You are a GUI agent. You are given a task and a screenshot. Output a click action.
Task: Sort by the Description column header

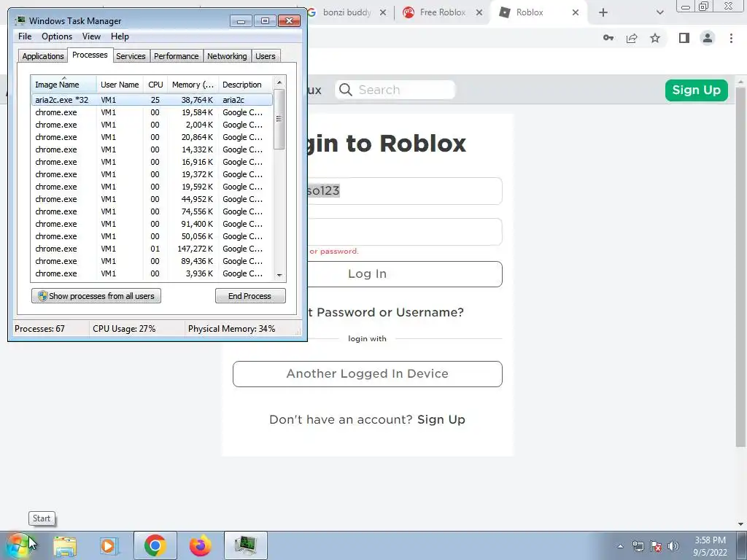point(245,85)
